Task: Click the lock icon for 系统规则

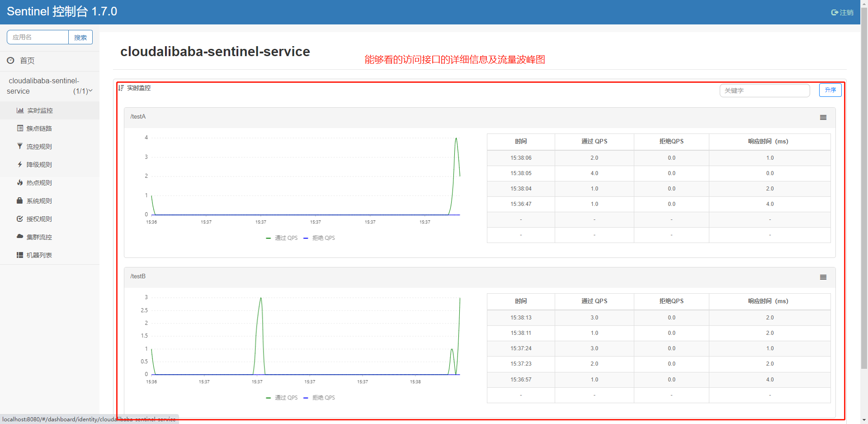Action: coord(20,200)
